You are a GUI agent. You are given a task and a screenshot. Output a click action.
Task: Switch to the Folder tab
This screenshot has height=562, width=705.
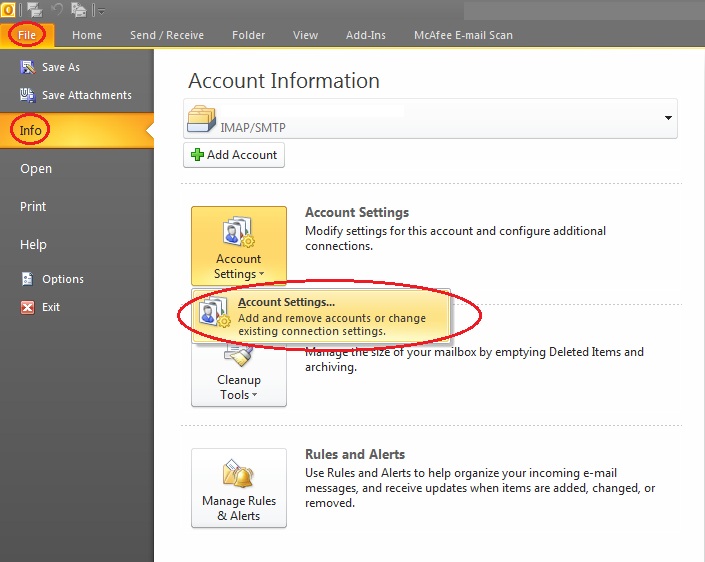click(x=248, y=35)
